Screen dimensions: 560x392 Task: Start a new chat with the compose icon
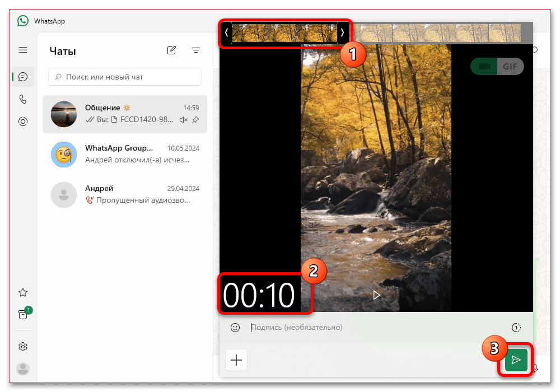coord(171,50)
